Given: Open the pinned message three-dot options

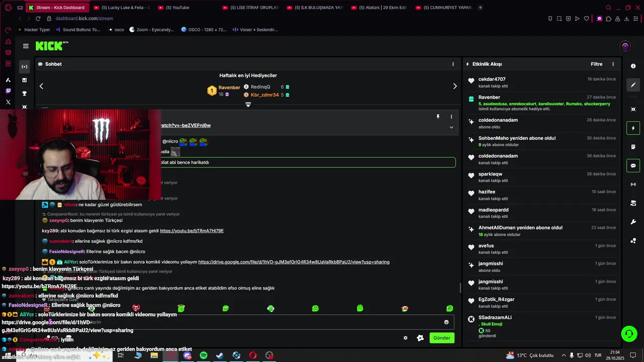Looking at the screenshot, I should [451, 117].
